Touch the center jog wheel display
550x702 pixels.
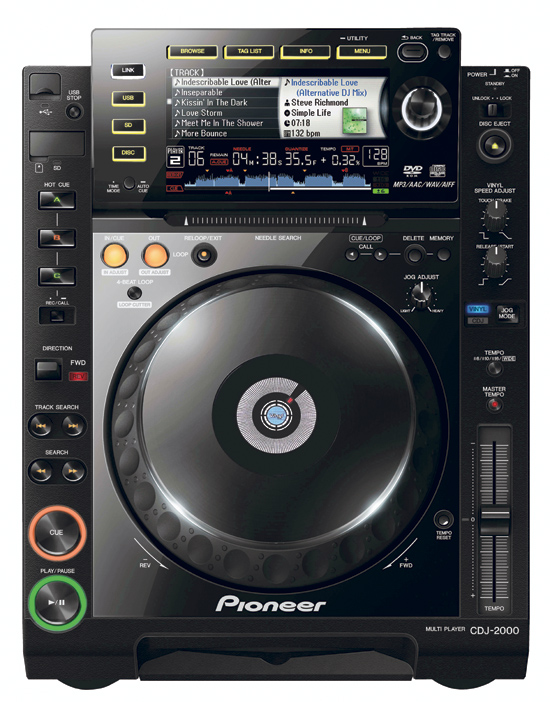click(x=276, y=416)
